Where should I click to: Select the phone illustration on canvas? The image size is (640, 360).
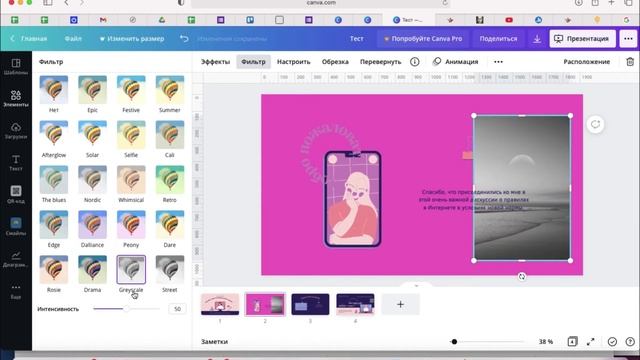tap(353, 199)
